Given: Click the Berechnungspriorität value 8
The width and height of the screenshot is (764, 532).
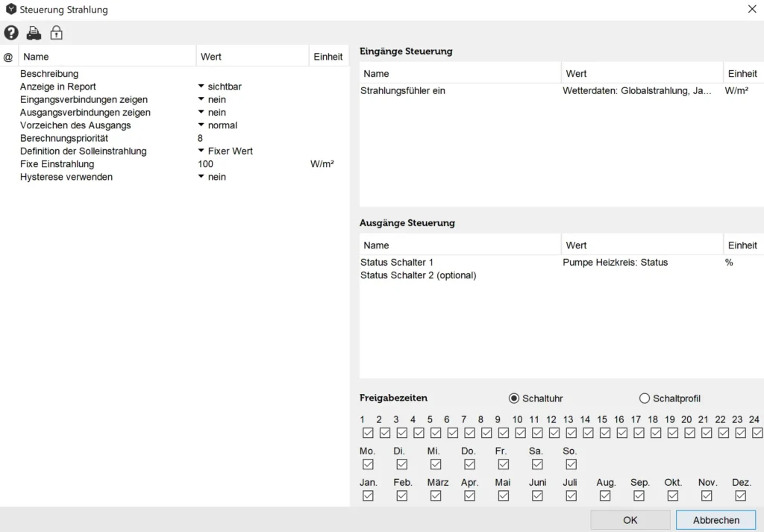Looking at the screenshot, I should tap(200, 138).
